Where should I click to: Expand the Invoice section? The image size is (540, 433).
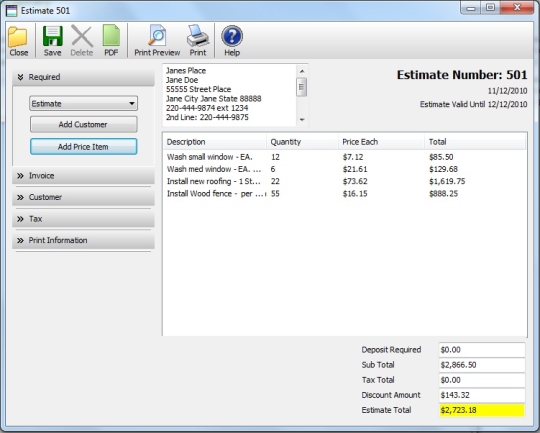83,176
